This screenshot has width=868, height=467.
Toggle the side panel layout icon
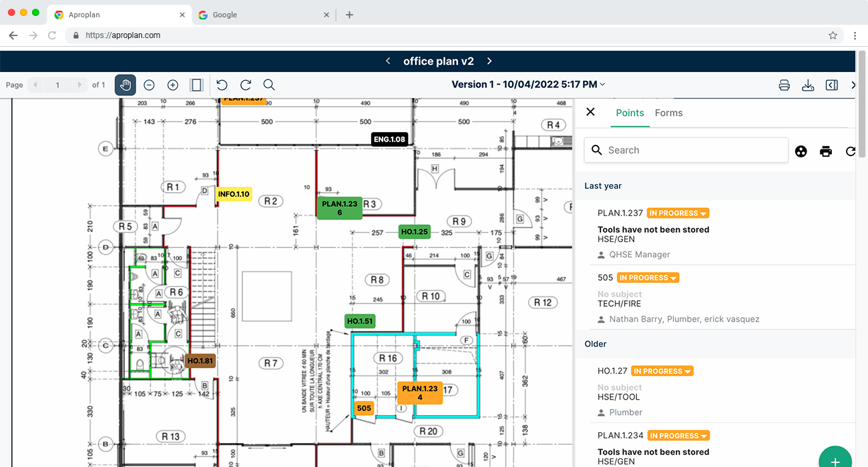coord(831,85)
